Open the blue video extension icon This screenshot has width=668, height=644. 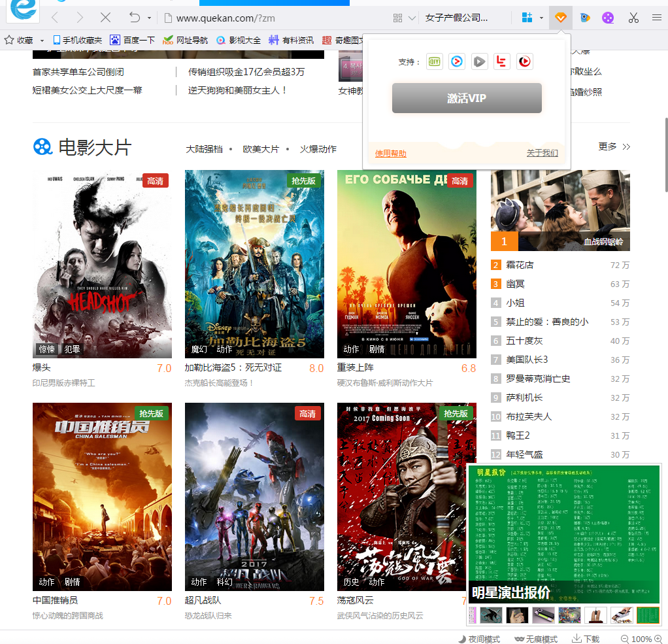585,18
